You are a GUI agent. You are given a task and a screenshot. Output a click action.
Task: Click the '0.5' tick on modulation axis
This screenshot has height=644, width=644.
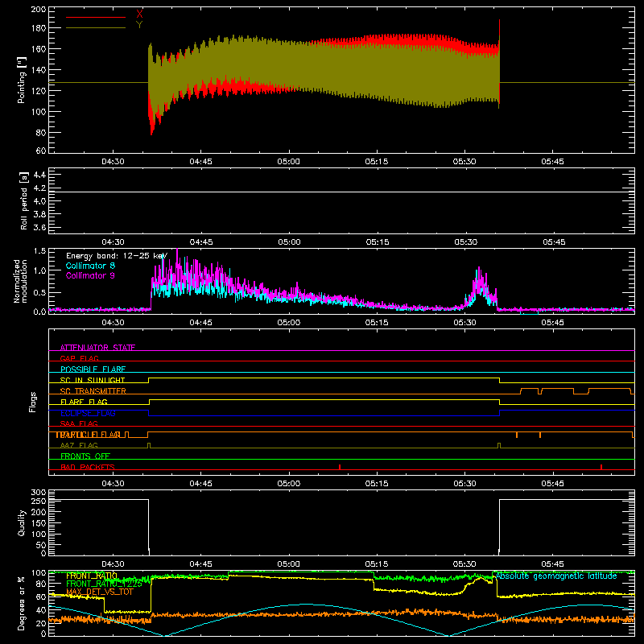pyautogui.click(x=39, y=292)
